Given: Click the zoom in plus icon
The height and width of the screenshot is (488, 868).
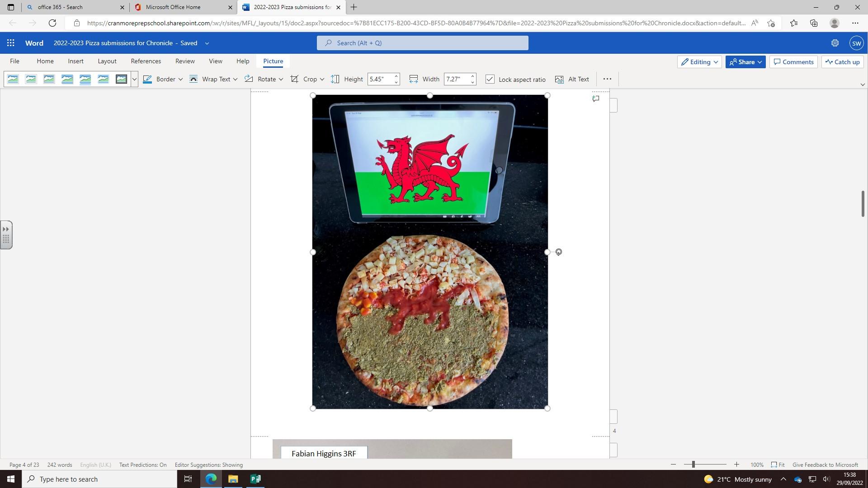Looking at the screenshot, I should 736,465.
